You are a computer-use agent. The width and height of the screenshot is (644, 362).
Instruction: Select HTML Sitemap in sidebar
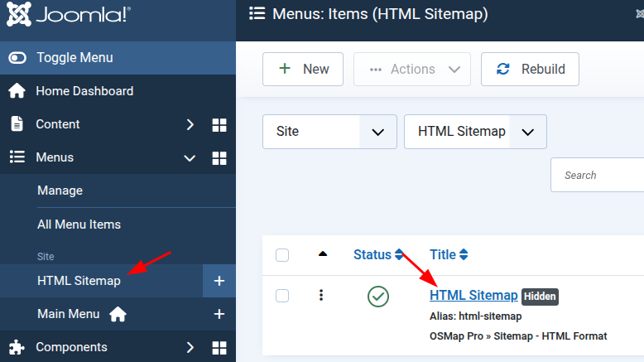(79, 281)
